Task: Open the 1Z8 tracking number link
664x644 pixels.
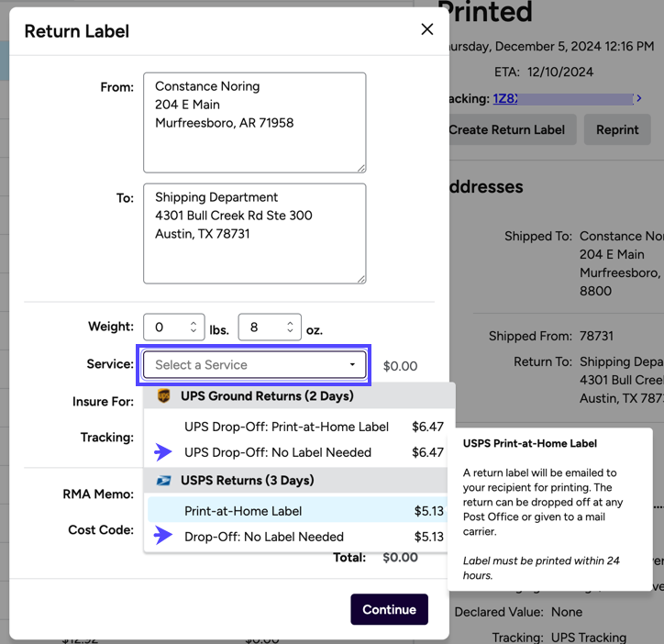Action: (x=505, y=98)
